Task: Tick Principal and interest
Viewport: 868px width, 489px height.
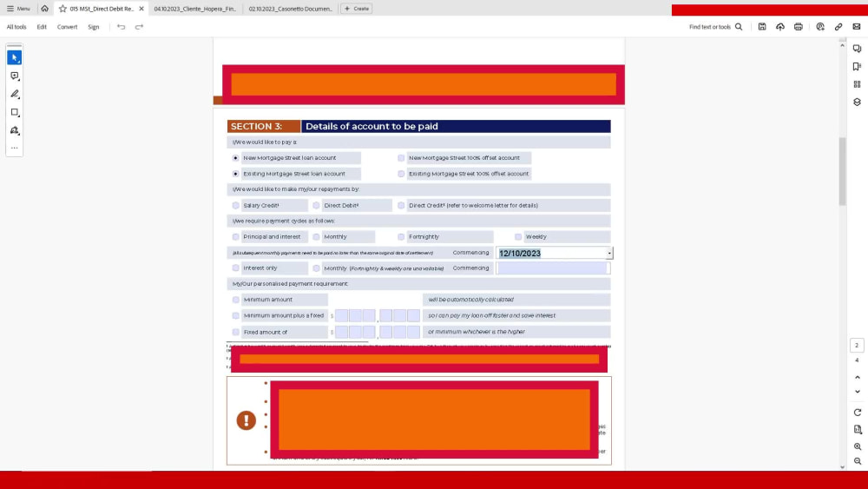Action: 236,237
